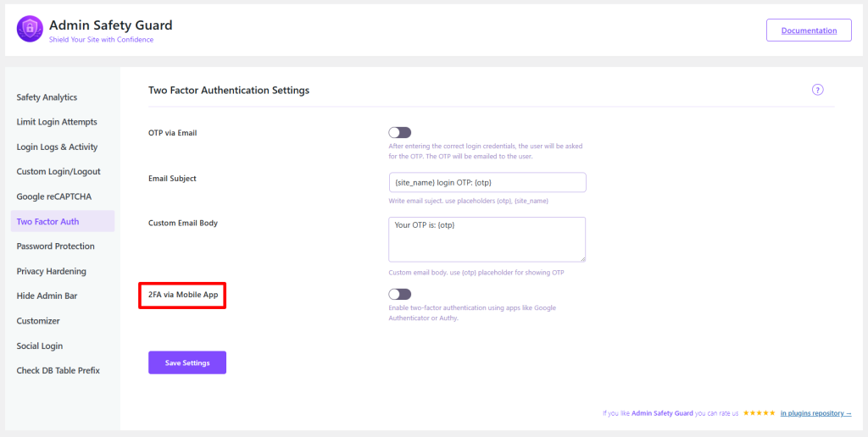
Task: Click into the Custom Email Body textarea
Action: [487, 239]
